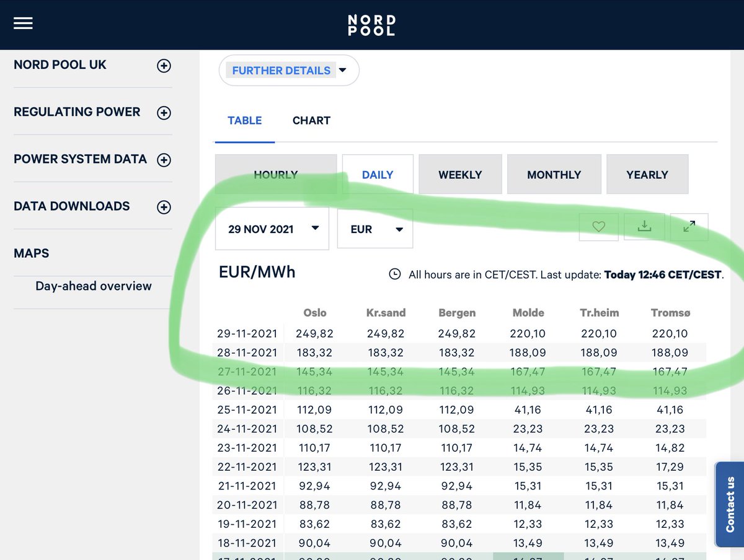Switch to the Table tab
This screenshot has width=744, height=560.
pos(245,120)
